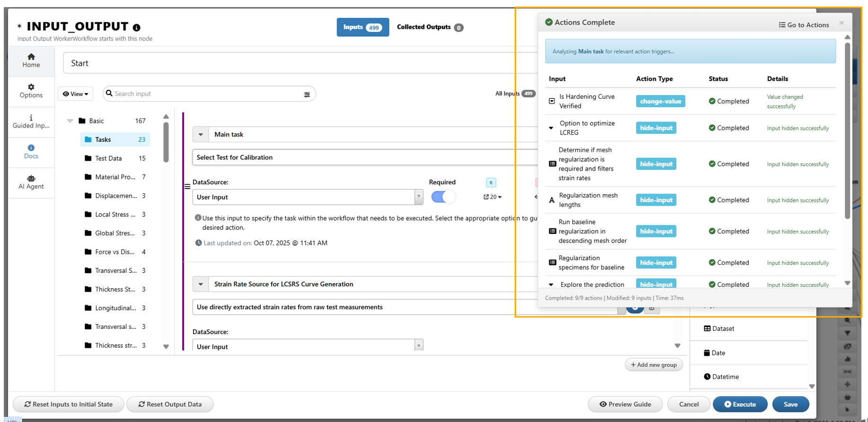Collapse the Basic folder tree

[x=70, y=121]
